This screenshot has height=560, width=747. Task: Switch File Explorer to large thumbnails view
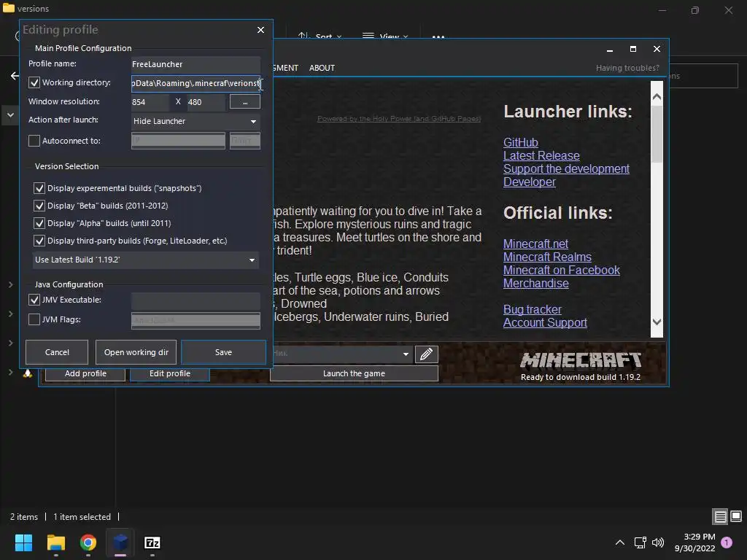coord(736,516)
